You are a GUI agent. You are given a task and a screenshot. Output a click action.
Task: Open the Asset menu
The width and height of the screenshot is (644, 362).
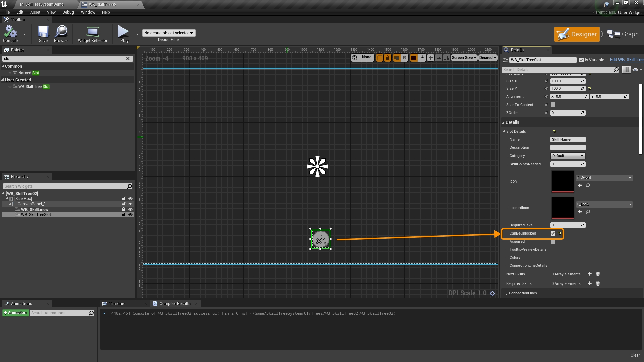point(35,12)
